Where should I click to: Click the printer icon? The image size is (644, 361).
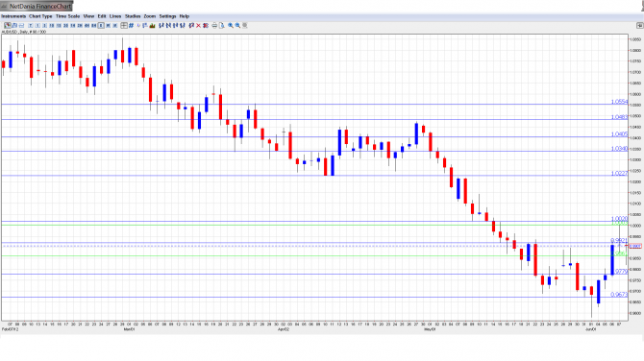coord(214,25)
